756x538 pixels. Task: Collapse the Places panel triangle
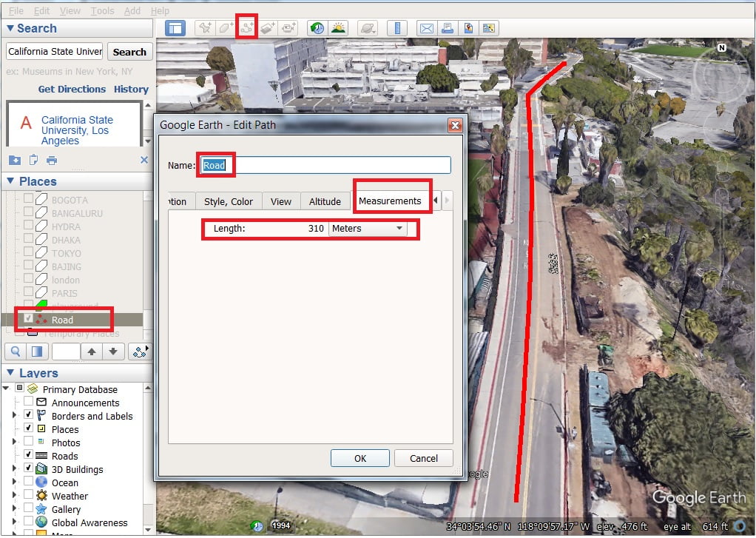pyautogui.click(x=10, y=181)
